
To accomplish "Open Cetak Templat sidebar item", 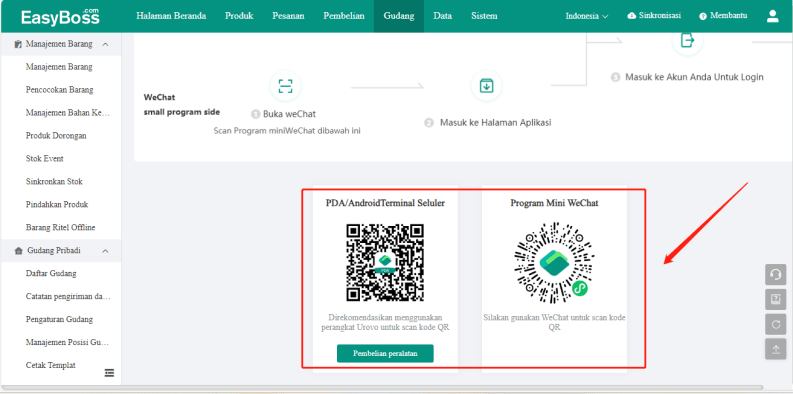I will [51, 365].
